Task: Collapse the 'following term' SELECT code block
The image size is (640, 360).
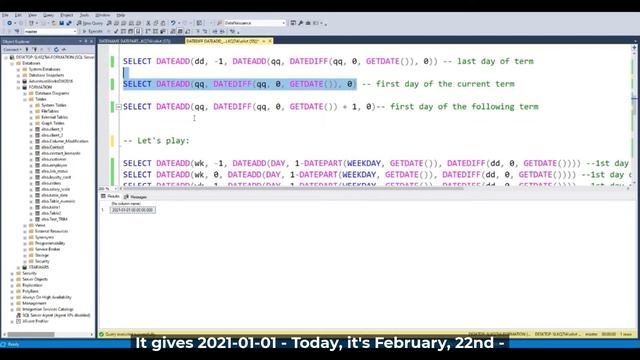Action: pos(118,107)
